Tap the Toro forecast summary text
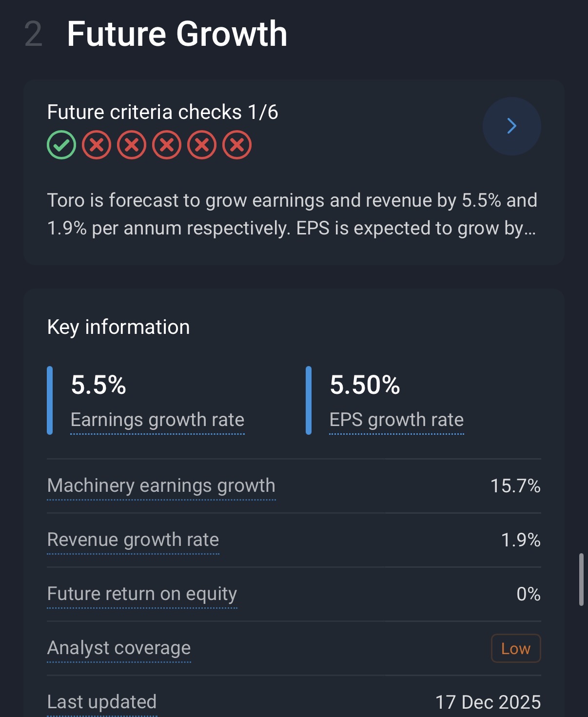Image resolution: width=588 pixels, height=717 pixels. (292, 214)
